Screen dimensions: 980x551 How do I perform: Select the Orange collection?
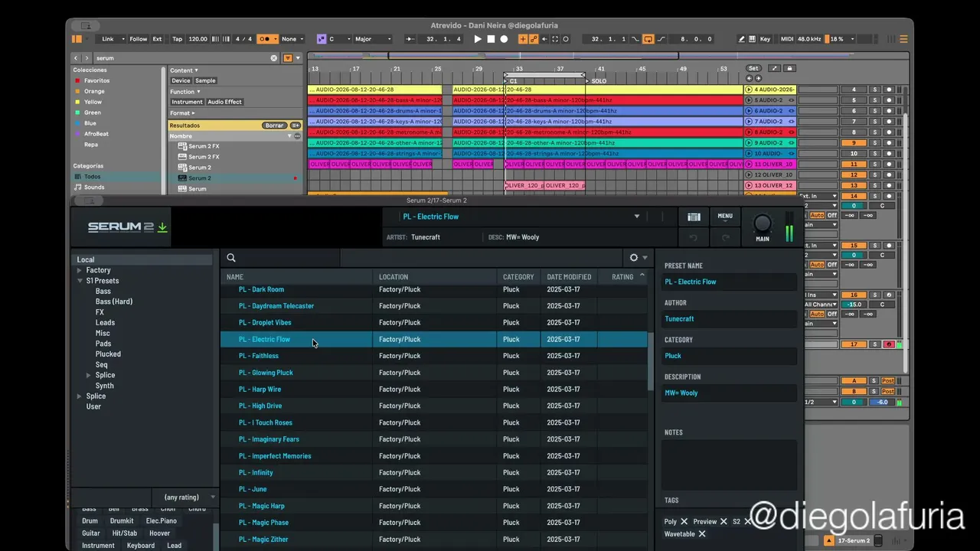point(94,91)
